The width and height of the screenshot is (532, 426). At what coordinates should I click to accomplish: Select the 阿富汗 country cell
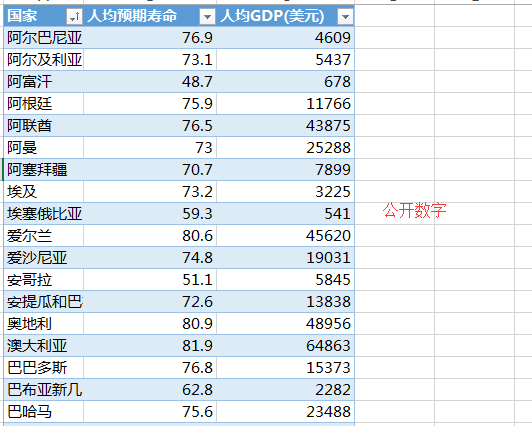(x=43, y=82)
